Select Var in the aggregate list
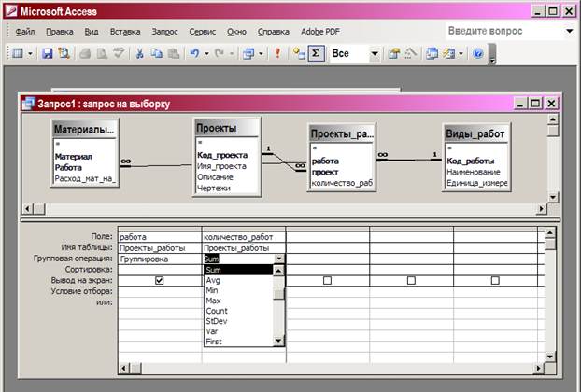The width and height of the screenshot is (581, 392). click(238, 331)
